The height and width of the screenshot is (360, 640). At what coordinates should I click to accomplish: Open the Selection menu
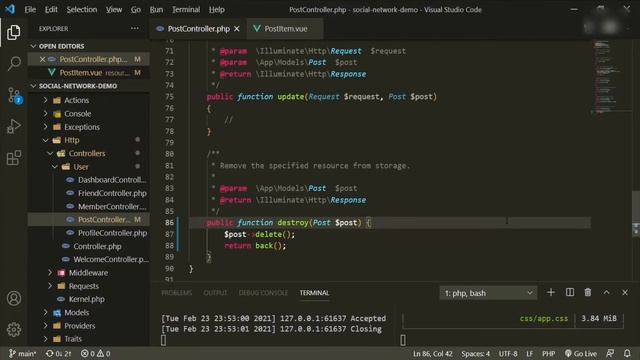pyautogui.click(x=82, y=9)
